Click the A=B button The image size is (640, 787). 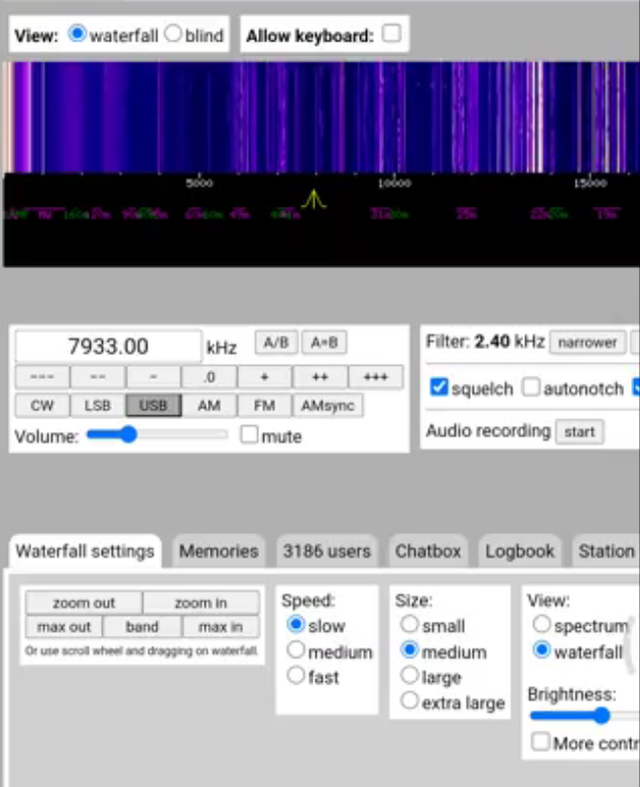point(324,343)
